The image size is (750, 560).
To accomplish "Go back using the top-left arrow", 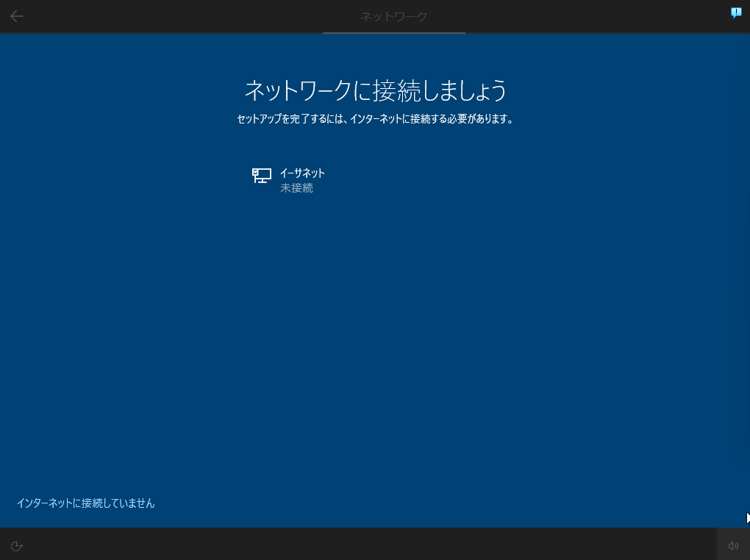I will point(17,16).
